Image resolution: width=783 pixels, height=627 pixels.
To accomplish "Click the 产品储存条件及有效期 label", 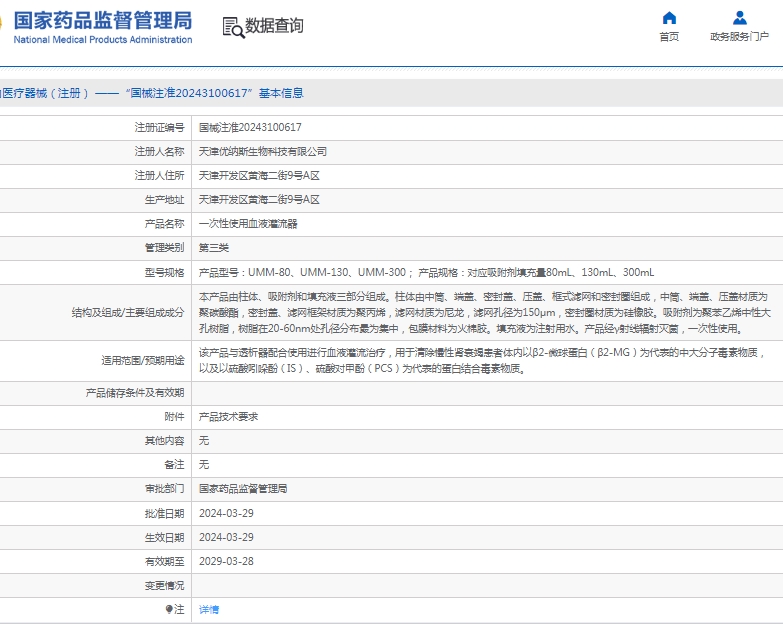I will click(135, 393).
